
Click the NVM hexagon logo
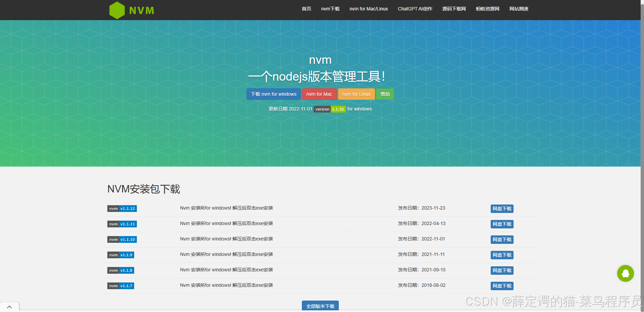pos(116,10)
